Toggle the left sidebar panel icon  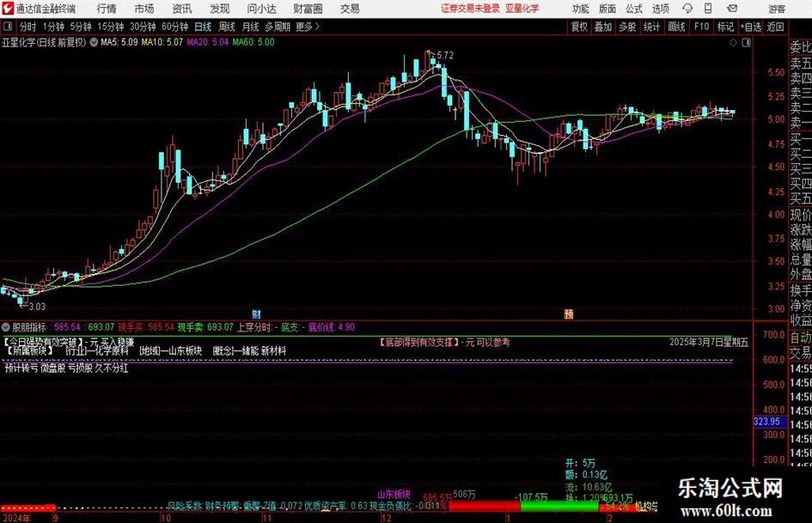click(8, 27)
